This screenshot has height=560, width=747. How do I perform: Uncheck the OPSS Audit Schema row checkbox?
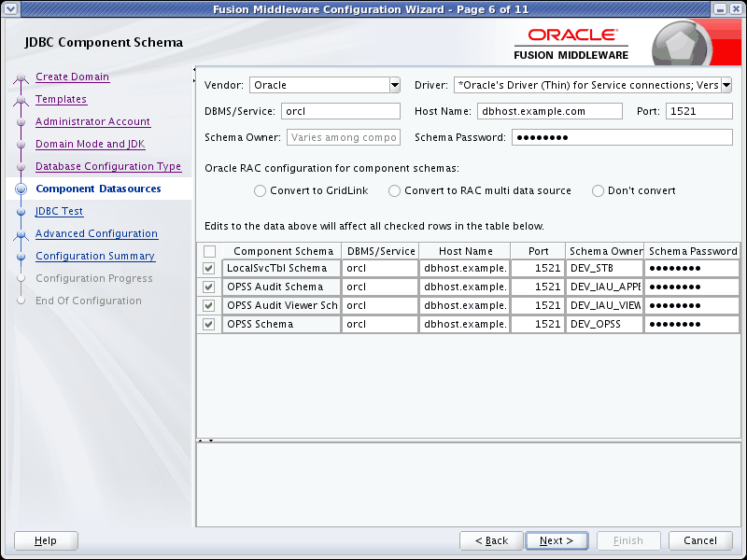(208, 287)
